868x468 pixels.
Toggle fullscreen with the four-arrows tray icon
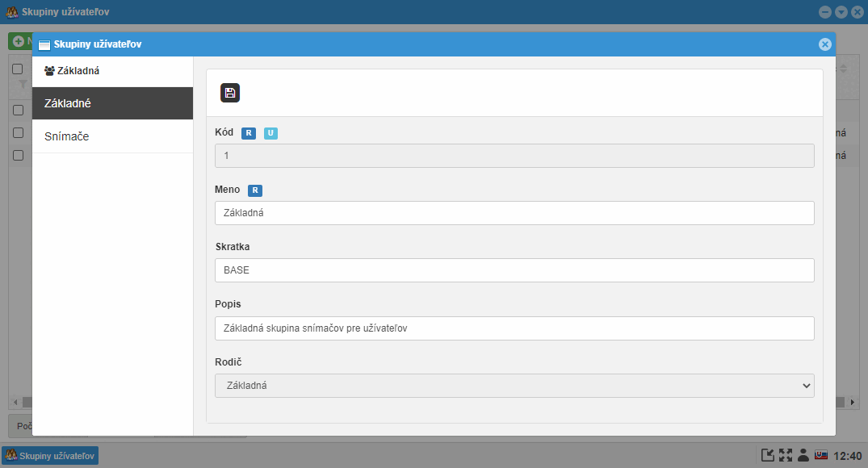tap(786, 455)
